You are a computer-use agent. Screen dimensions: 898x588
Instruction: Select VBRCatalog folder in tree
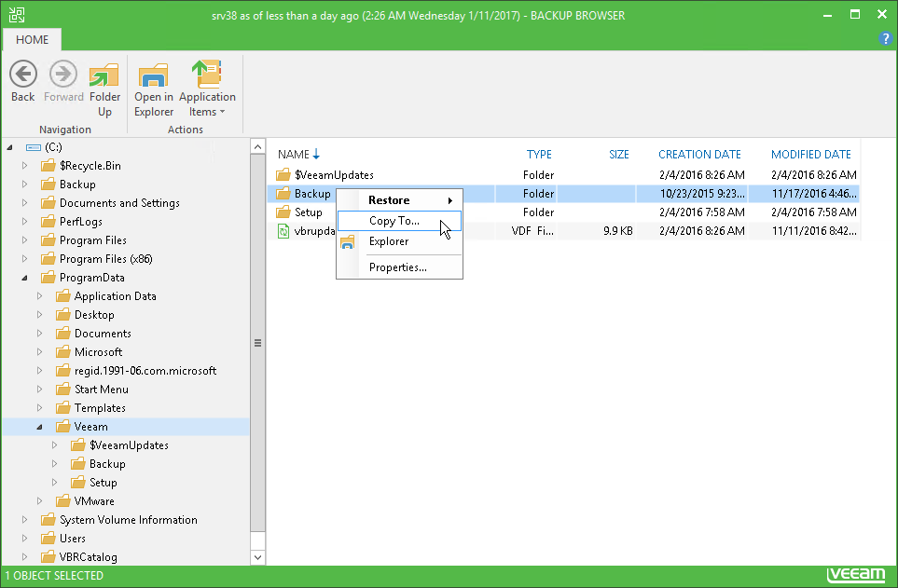point(89,557)
